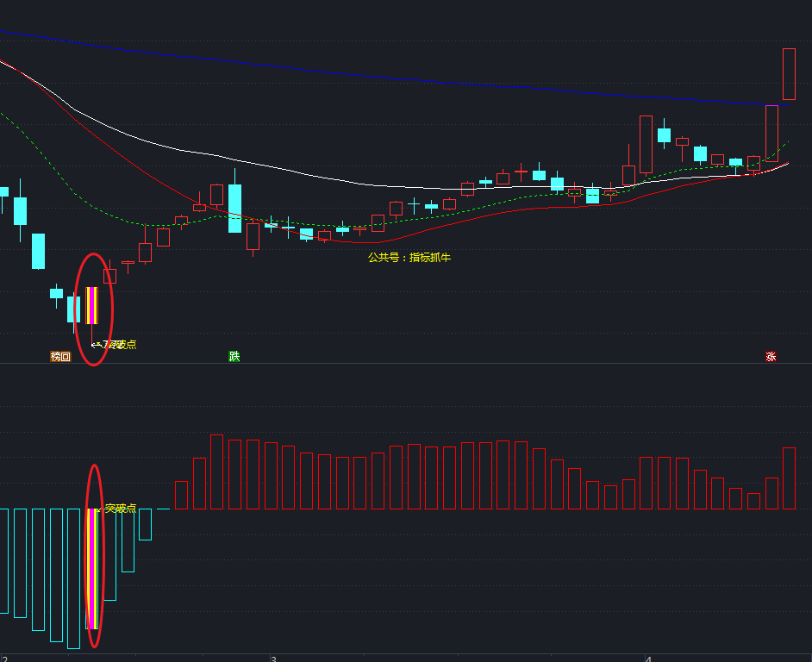Click the tallest red candle at far right
The width and height of the screenshot is (812, 662).
pyautogui.click(x=789, y=74)
